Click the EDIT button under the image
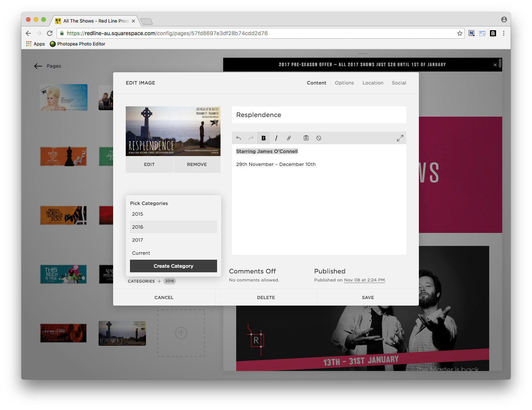Viewport: 532px width, 410px height. coord(149,164)
